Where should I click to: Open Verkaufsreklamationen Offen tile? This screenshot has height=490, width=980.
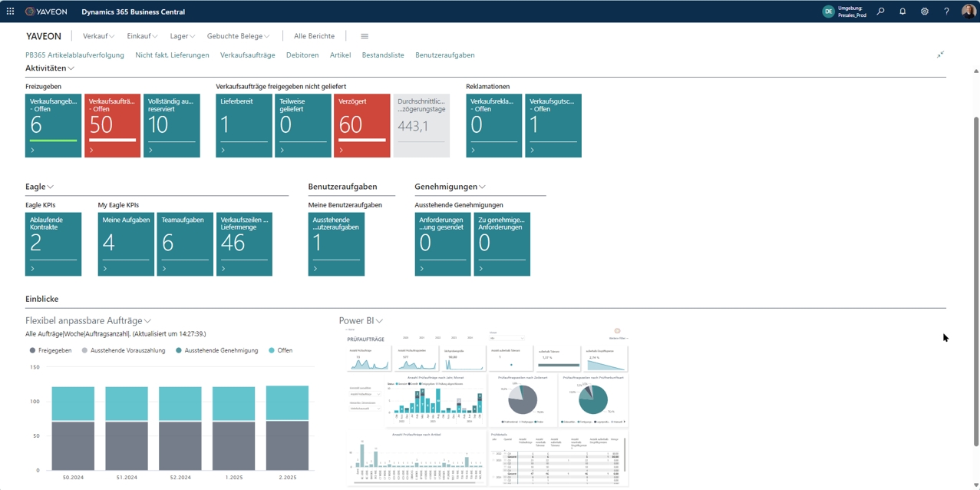pos(494,126)
